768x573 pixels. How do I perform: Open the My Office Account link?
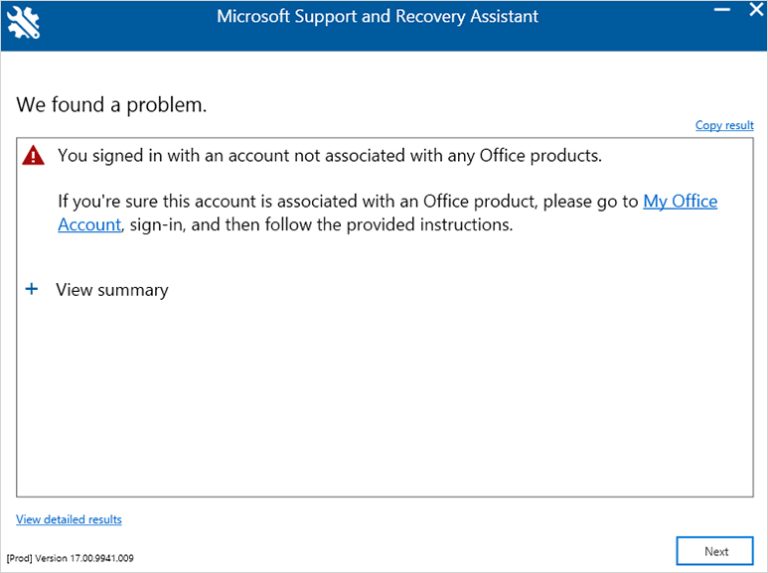pos(680,201)
